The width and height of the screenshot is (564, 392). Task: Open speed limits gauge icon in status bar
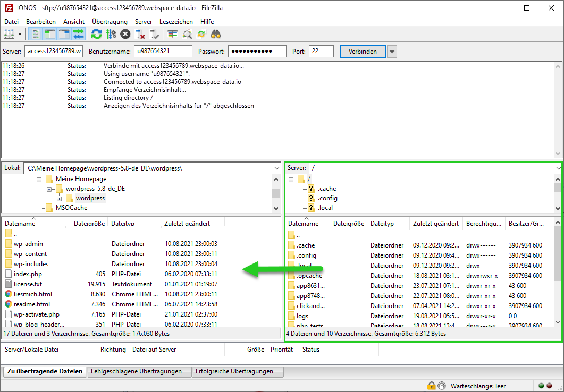(441, 386)
